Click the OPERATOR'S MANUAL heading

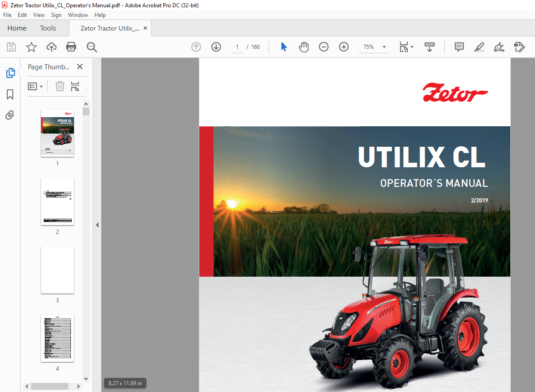click(434, 183)
